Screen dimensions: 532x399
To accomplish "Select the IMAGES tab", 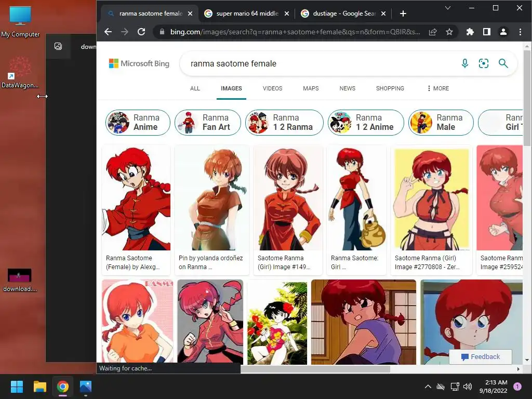I will point(231,88).
